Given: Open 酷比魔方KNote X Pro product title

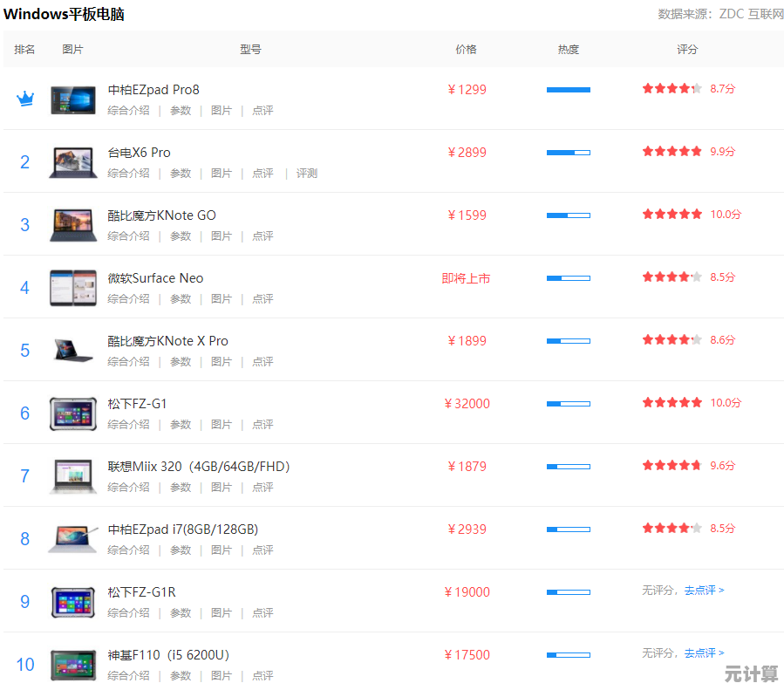Looking at the screenshot, I should click(x=167, y=341).
